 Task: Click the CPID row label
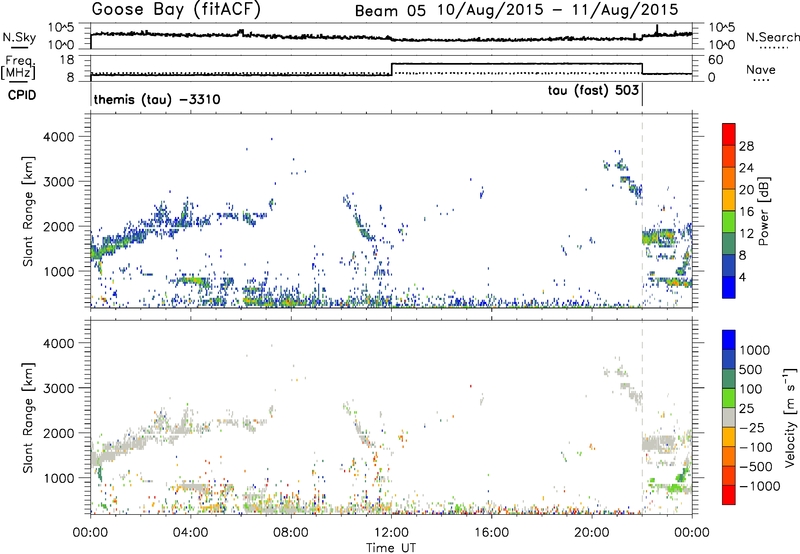point(22,95)
